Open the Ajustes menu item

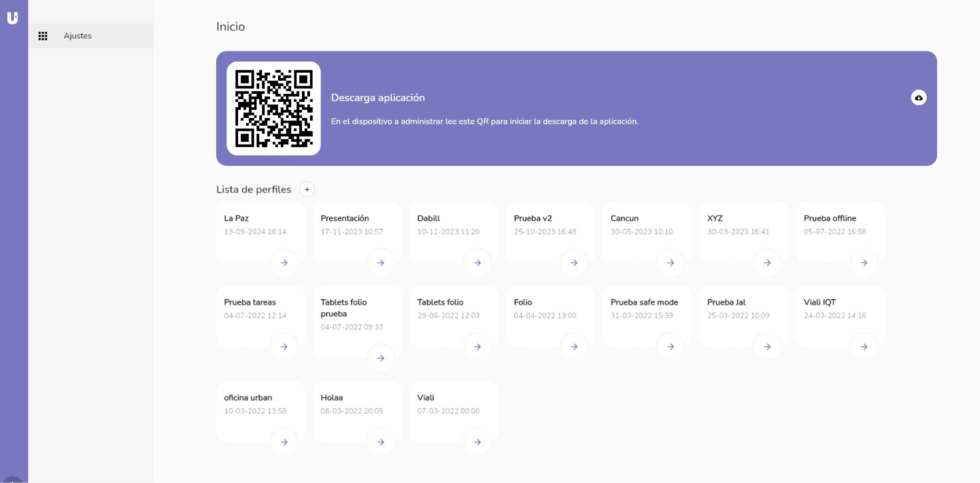pos(78,36)
